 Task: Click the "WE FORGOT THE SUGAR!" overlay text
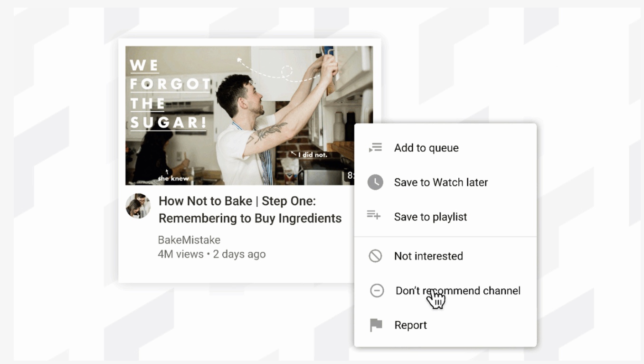pos(169,94)
